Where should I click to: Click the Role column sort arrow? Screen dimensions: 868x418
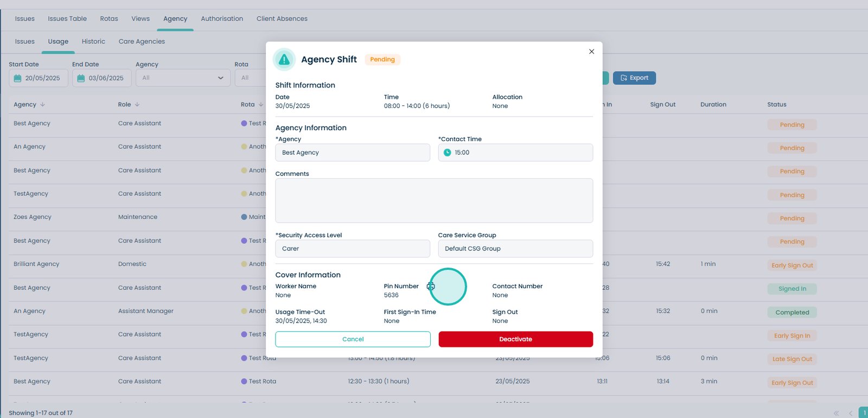coord(137,104)
